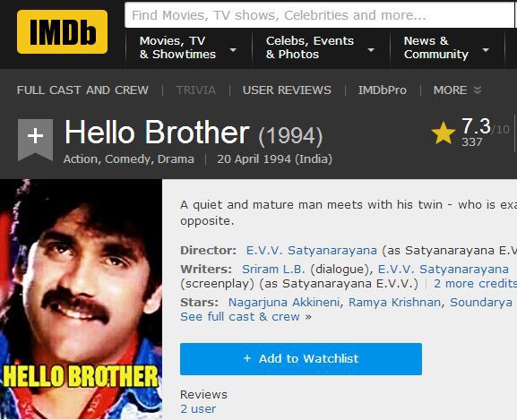The image size is (517, 420).
Task: Click the Soundarya cast link
Action: coord(481,303)
